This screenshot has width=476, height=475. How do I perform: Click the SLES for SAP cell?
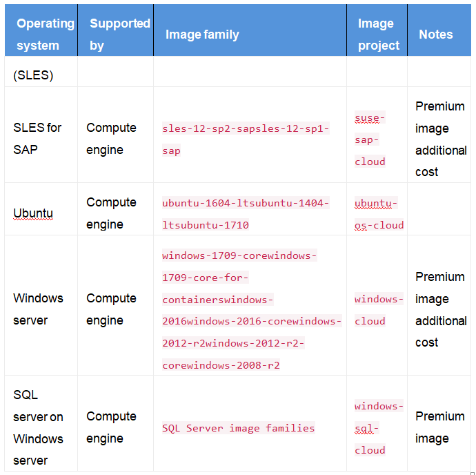pos(37,138)
